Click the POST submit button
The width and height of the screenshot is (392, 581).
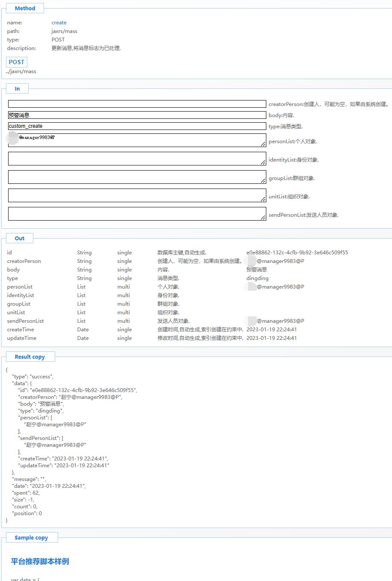(17, 62)
